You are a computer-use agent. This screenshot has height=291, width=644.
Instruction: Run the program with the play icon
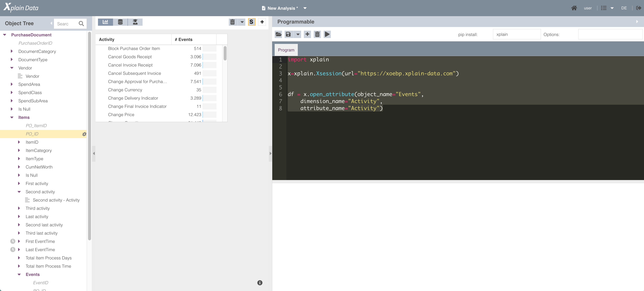click(x=327, y=34)
